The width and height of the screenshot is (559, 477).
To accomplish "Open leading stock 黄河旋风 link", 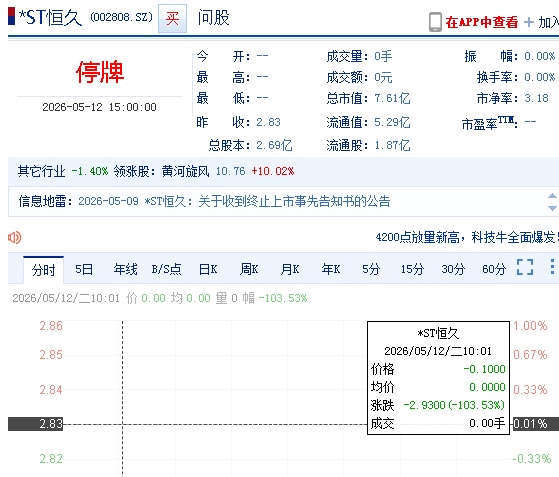I will [x=185, y=171].
